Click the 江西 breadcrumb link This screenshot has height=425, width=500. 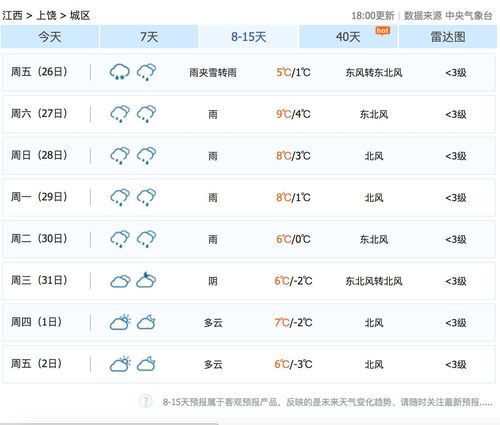12,15
